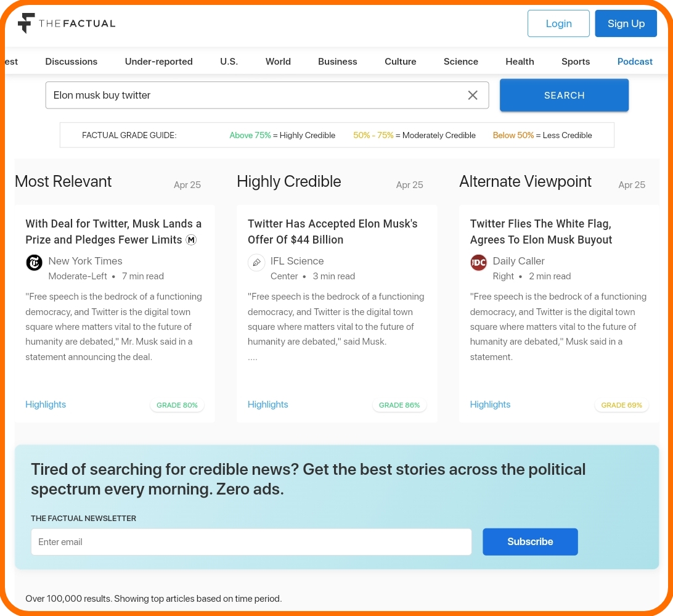
Task: Click the Sign Up button
Action: click(x=626, y=23)
